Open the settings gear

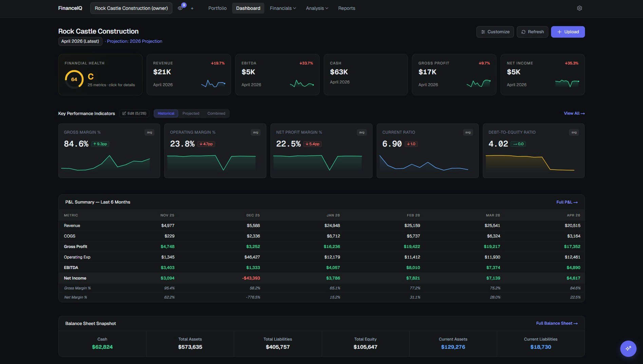(579, 8)
